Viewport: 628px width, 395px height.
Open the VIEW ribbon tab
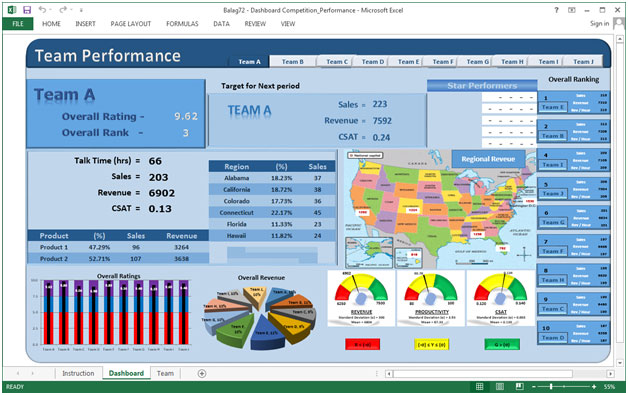288,24
